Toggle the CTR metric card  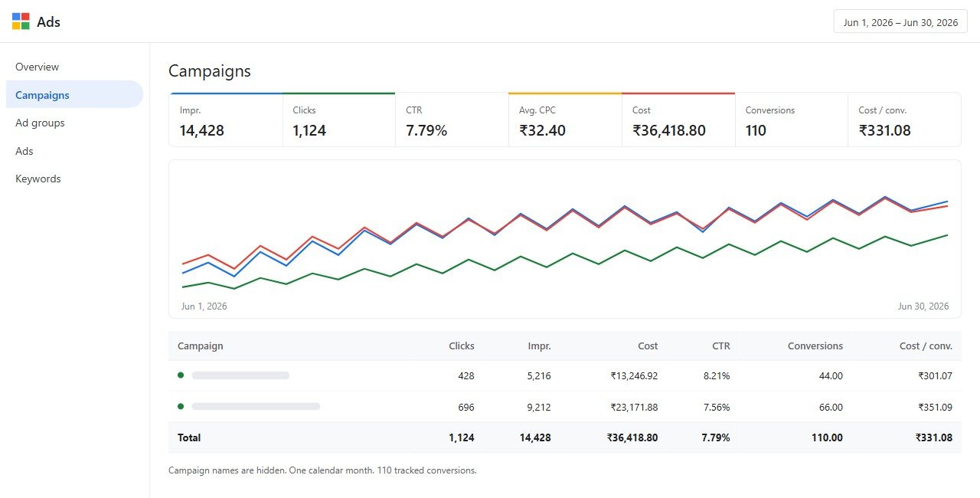click(452, 120)
